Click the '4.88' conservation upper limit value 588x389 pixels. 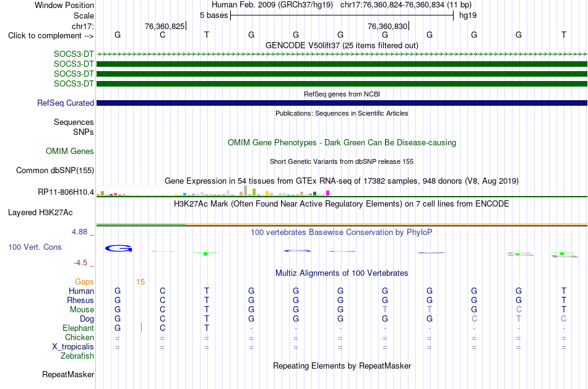(79, 232)
